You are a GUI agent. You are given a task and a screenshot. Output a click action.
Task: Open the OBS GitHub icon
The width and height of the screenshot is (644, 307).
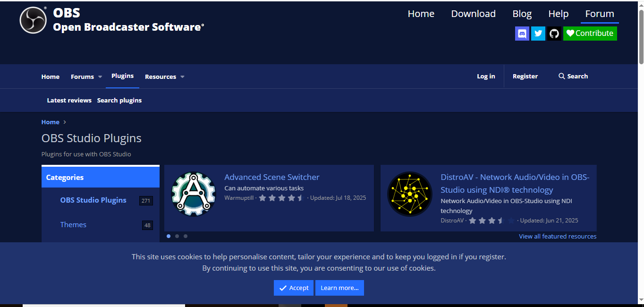click(x=554, y=34)
